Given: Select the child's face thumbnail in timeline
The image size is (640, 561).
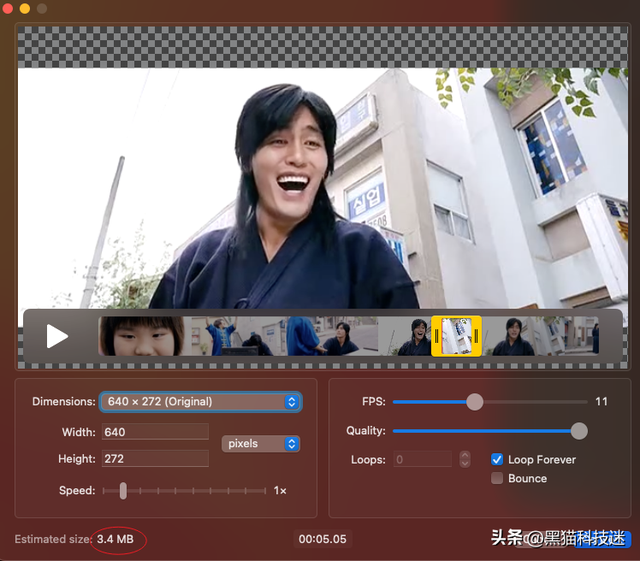Looking at the screenshot, I should tap(141, 336).
